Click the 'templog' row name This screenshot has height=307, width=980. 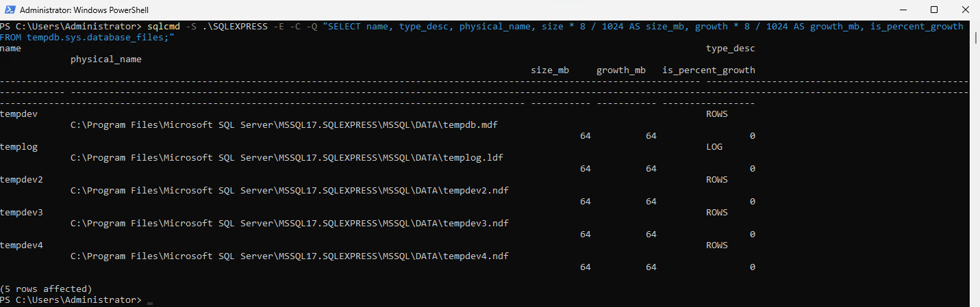pos(19,147)
